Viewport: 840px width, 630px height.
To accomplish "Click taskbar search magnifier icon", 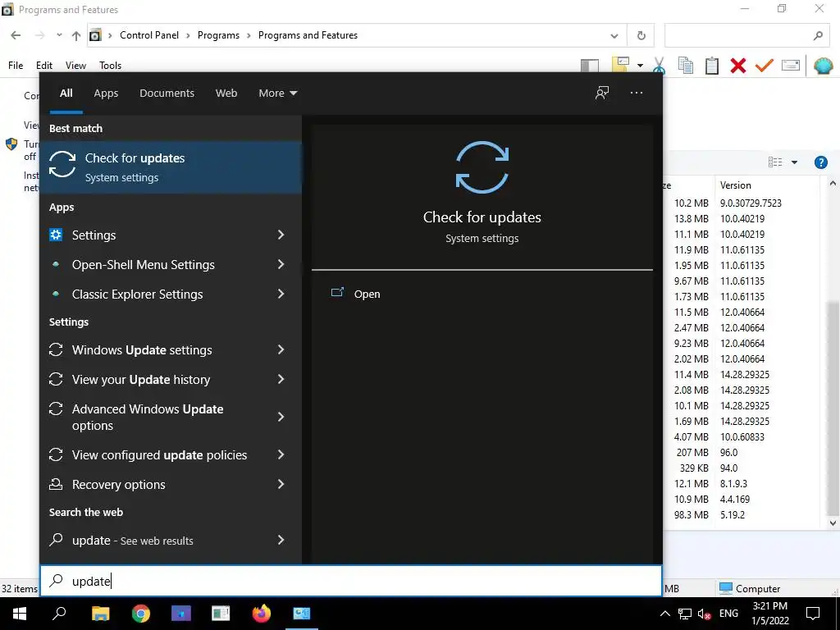I will click(59, 614).
